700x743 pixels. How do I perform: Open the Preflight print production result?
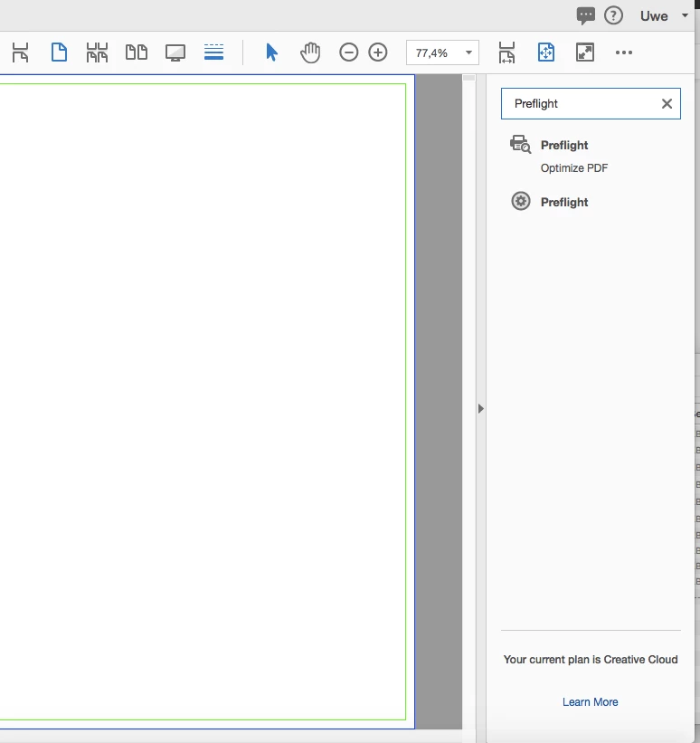click(x=564, y=145)
